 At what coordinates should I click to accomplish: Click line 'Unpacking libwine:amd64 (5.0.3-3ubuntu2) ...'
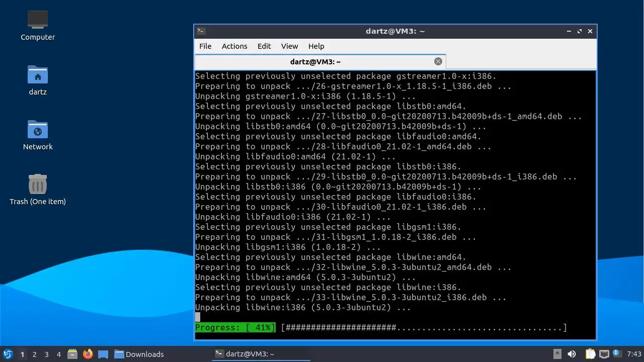305,277
